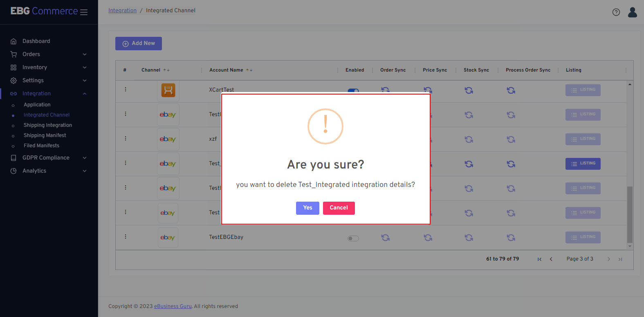Click Order Sync icon for TestEBGEbay row
Viewport: 644px width, 317px height.
(x=385, y=238)
